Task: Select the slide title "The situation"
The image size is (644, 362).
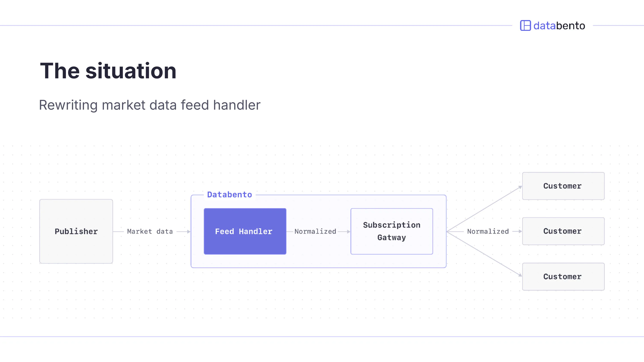Action: (x=108, y=71)
